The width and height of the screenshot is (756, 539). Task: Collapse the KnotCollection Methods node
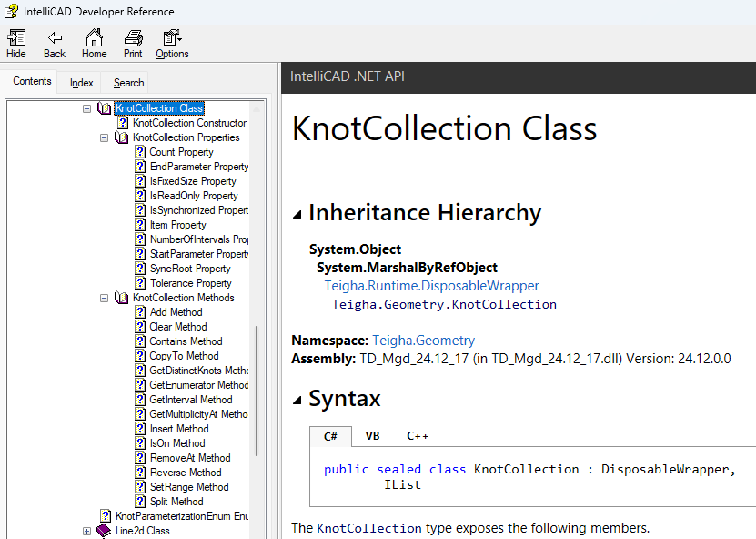coord(104,299)
